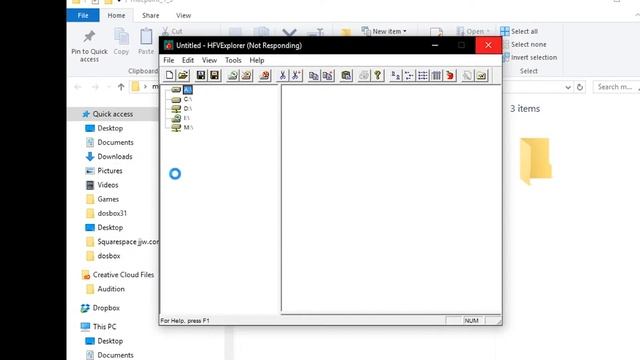Open the blue File tab in File Explorer

coord(83,16)
